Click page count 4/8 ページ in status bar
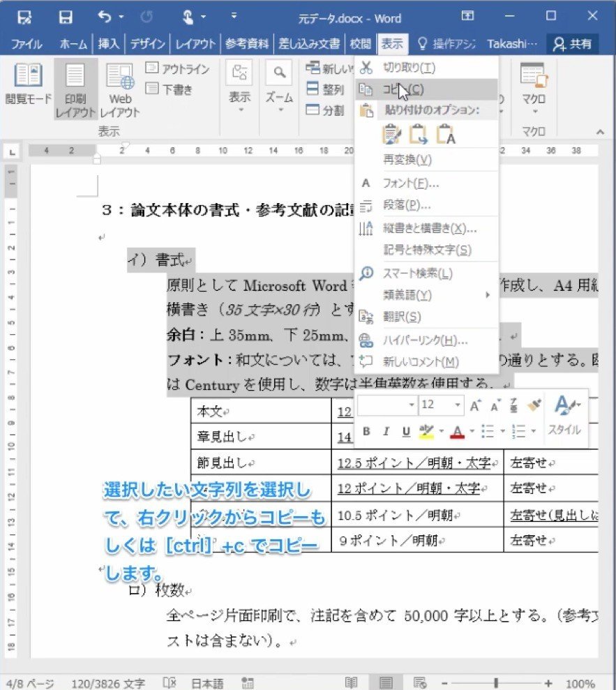 (x=30, y=684)
